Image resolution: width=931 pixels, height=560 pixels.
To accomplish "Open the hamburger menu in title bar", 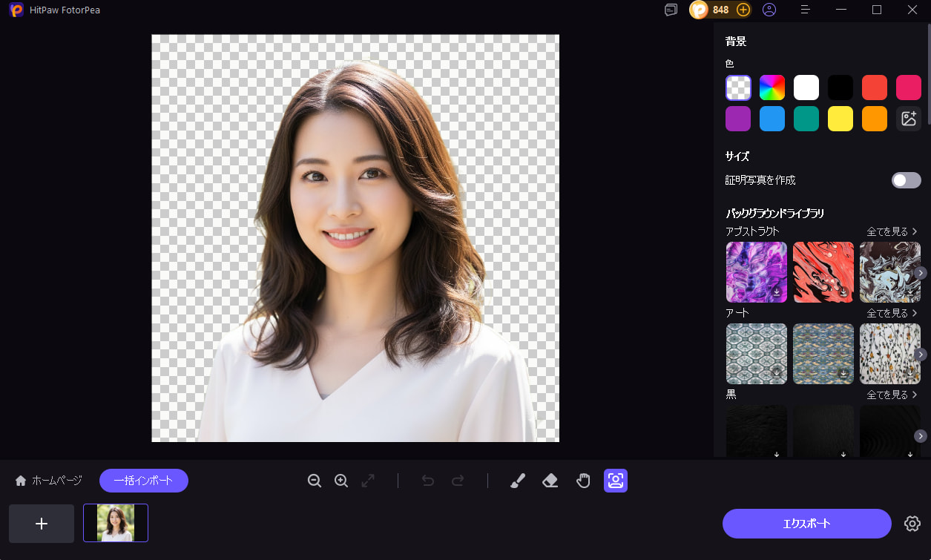I will (806, 10).
